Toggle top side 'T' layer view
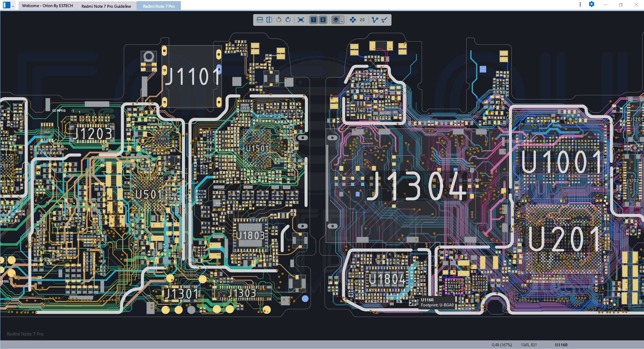 click(x=313, y=20)
